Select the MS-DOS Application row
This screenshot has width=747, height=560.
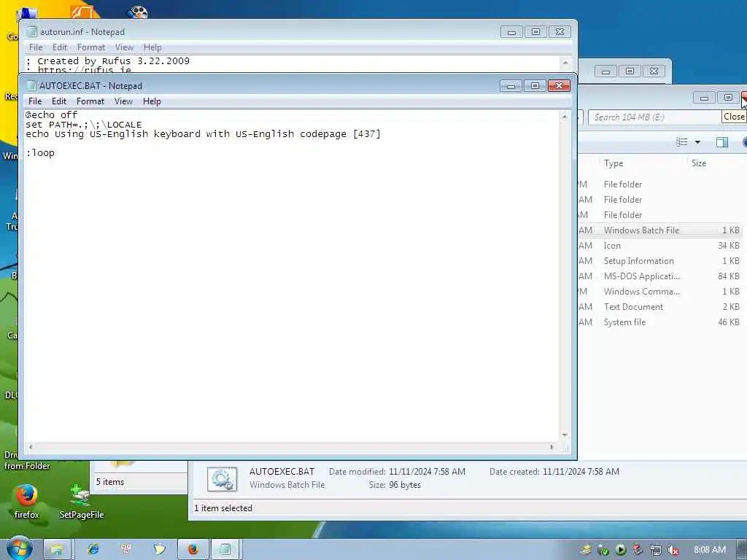coord(659,276)
